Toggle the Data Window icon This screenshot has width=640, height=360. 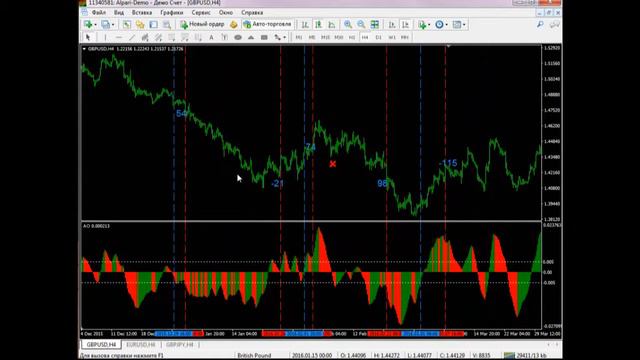click(140, 24)
